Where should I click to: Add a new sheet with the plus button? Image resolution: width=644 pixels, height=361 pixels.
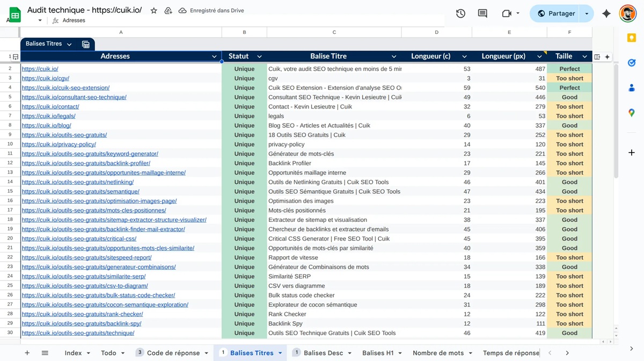click(x=27, y=353)
